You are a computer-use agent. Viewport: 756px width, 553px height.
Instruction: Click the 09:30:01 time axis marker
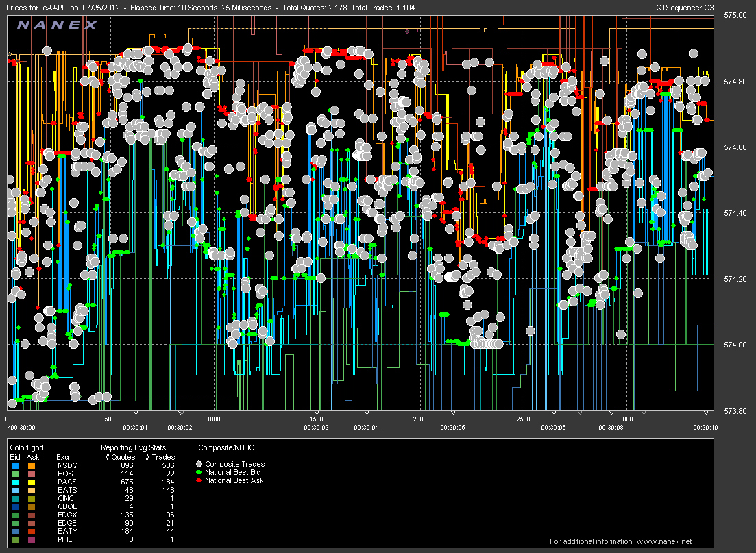pyautogui.click(x=136, y=427)
